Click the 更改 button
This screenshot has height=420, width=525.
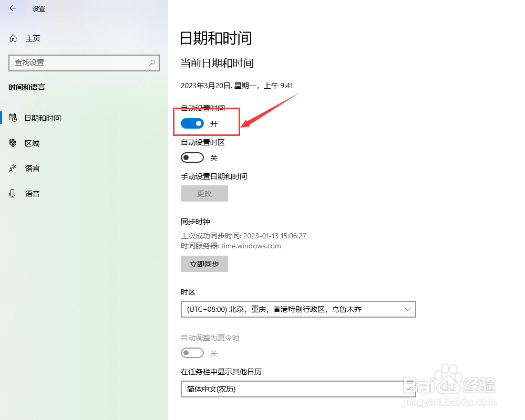coord(204,194)
